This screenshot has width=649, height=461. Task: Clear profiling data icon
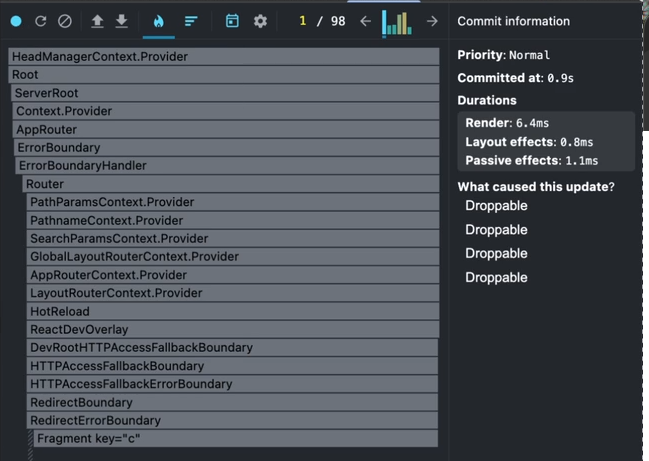pos(65,21)
